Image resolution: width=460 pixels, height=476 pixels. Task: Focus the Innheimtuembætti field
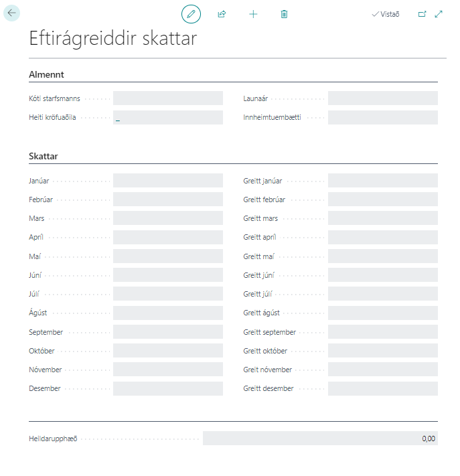coord(382,118)
